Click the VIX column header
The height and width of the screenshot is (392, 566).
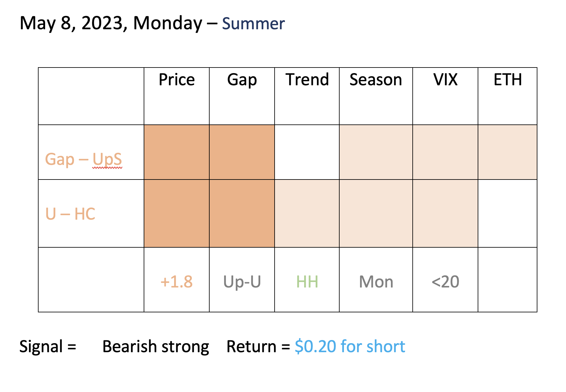[445, 96]
